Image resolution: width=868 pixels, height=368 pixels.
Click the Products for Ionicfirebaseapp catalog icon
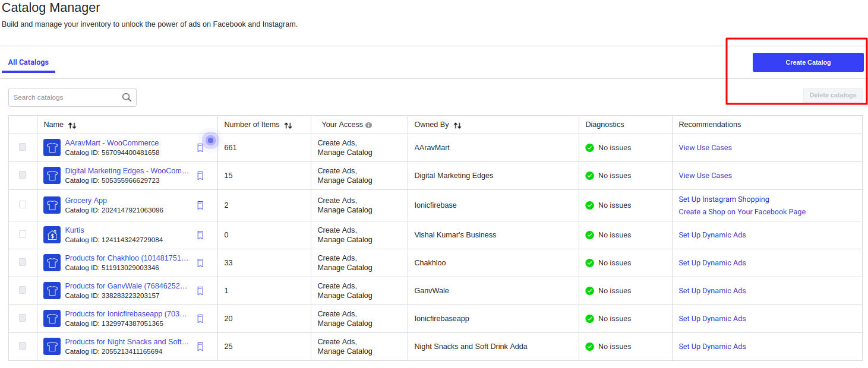(x=52, y=319)
